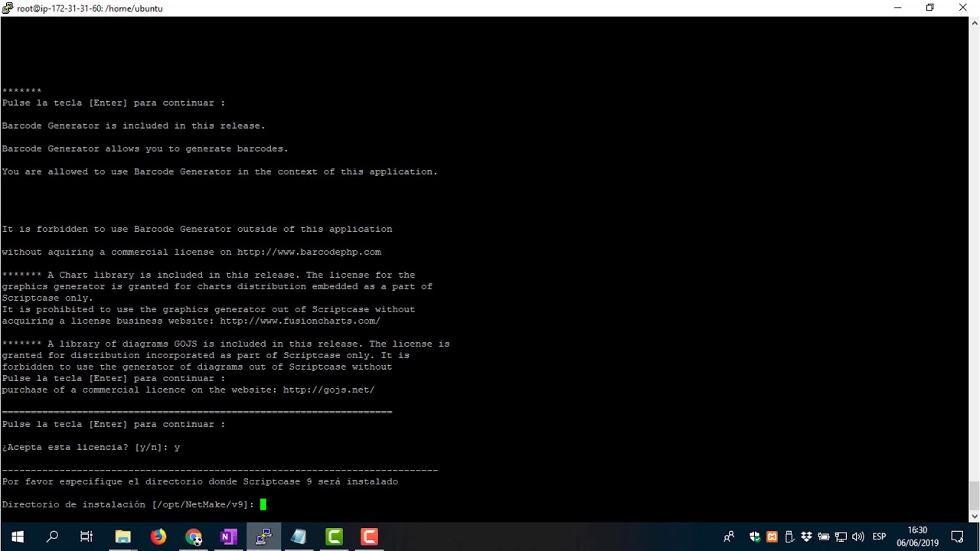Click the http://gojs.net/ text
980x551 pixels.
tap(328, 390)
